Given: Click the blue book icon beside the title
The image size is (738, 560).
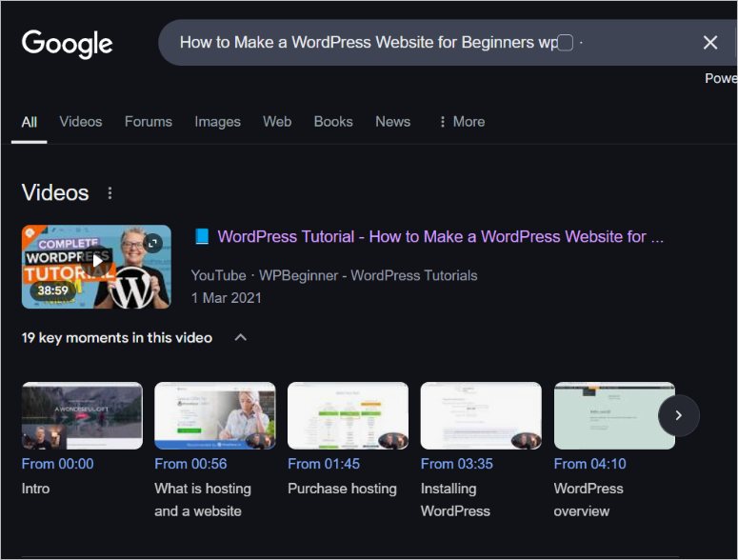Looking at the screenshot, I should click(202, 236).
